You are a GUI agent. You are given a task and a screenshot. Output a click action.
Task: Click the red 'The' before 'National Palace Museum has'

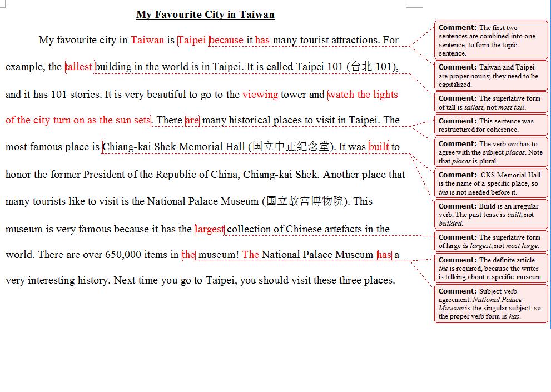(251, 255)
